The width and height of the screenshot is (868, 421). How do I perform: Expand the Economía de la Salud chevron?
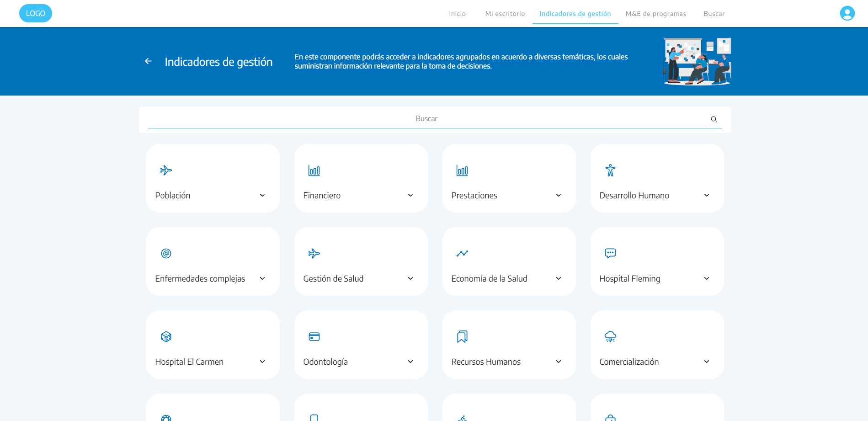click(559, 278)
